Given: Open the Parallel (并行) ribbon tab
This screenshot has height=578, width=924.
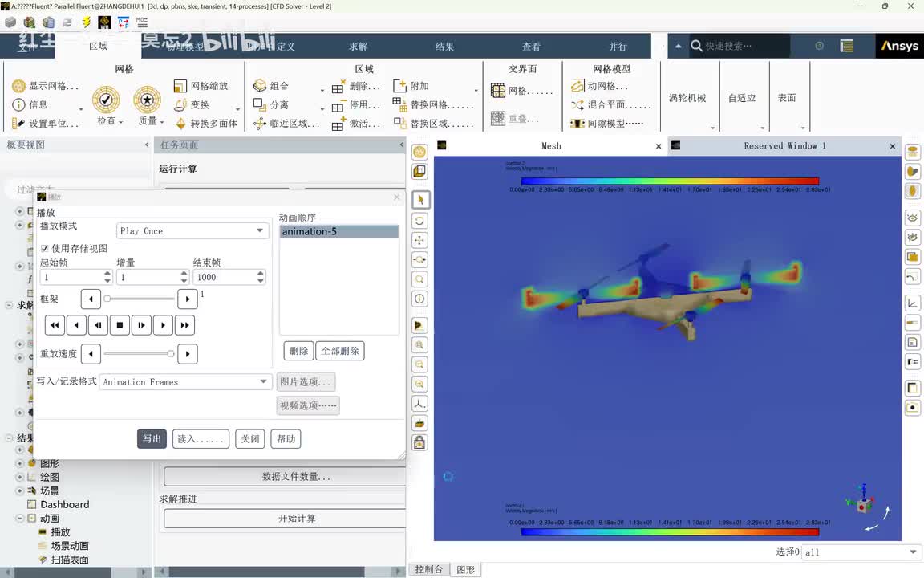Looking at the screenshot, I should click(618, 47).
